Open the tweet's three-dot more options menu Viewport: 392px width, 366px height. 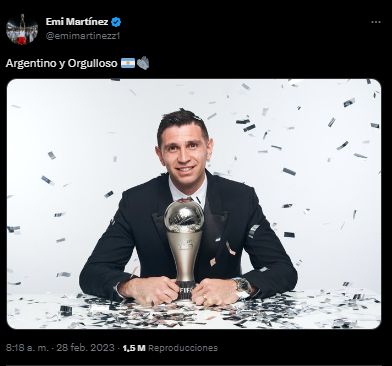(376, 22)
